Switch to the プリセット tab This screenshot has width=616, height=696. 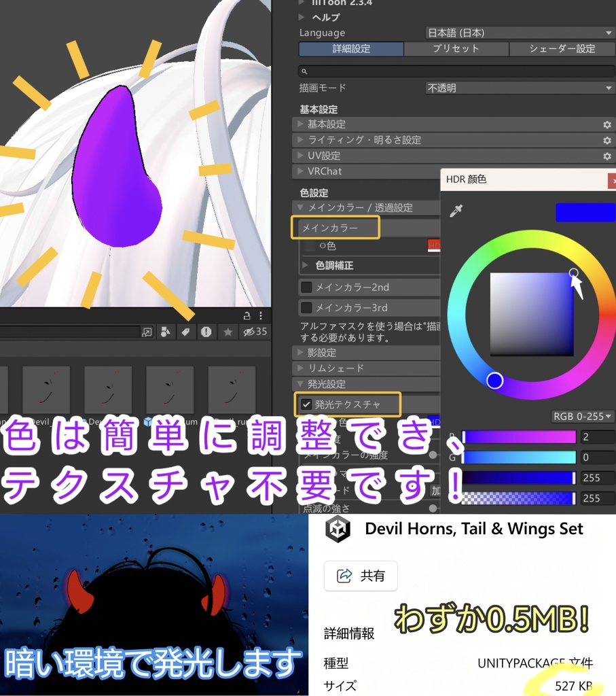[456, 49]
